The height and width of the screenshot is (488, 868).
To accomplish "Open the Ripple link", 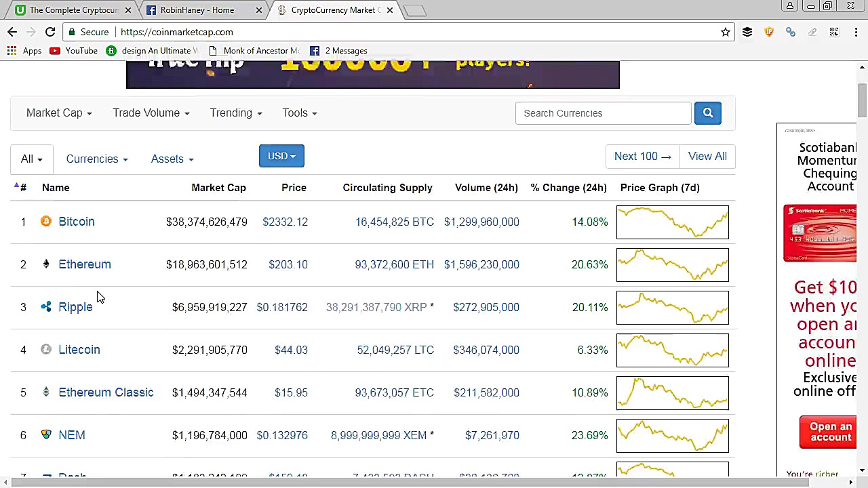I will pos(75,307).
